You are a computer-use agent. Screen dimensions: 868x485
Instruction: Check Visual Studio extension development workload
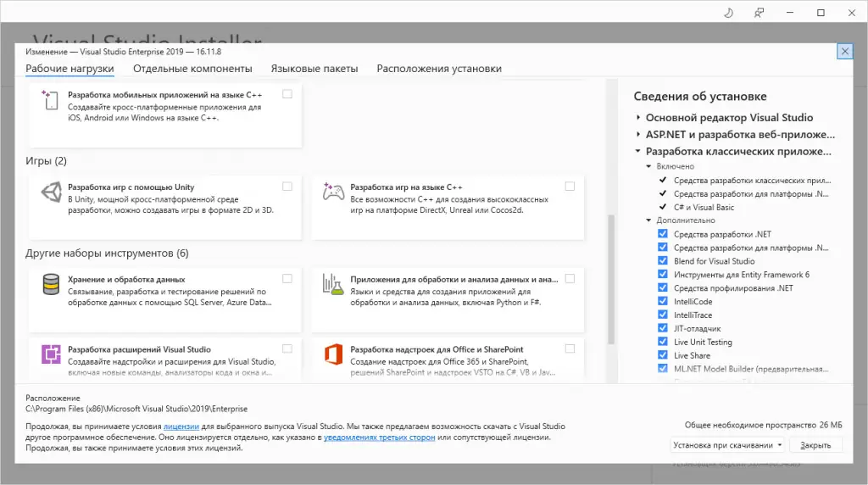click(287, 348)
